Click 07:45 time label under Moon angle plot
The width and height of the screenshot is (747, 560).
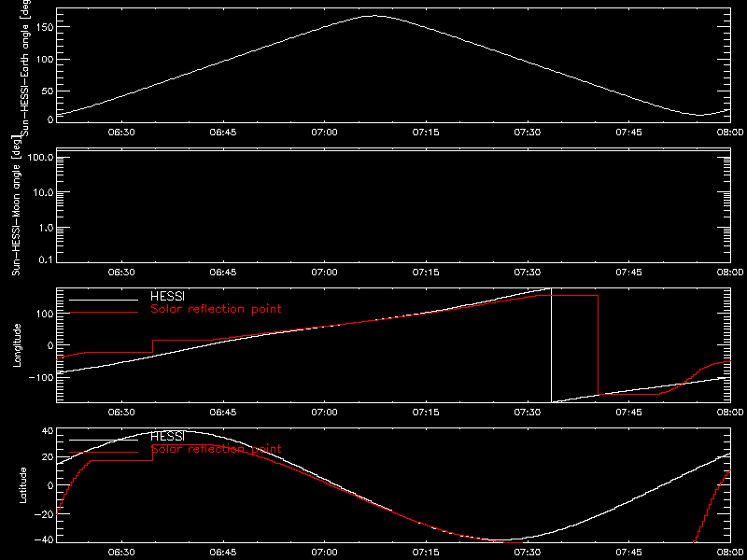tap(628, 273)
